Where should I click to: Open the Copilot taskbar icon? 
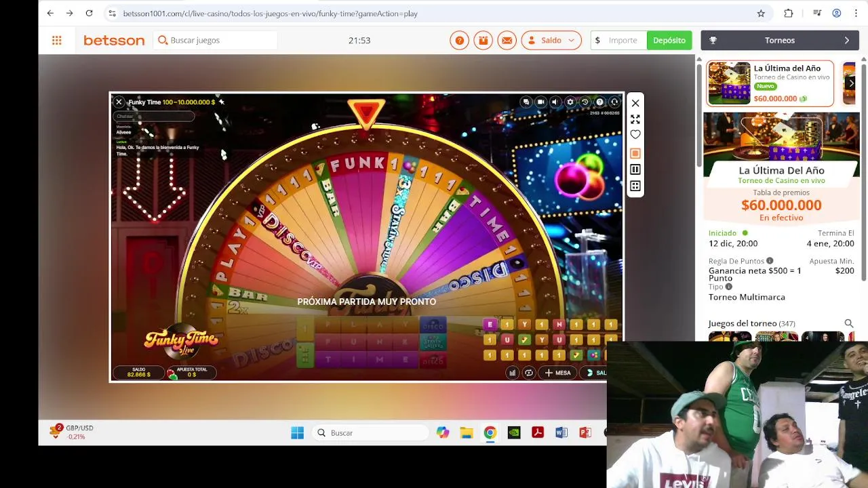click(x=443, y=432)
